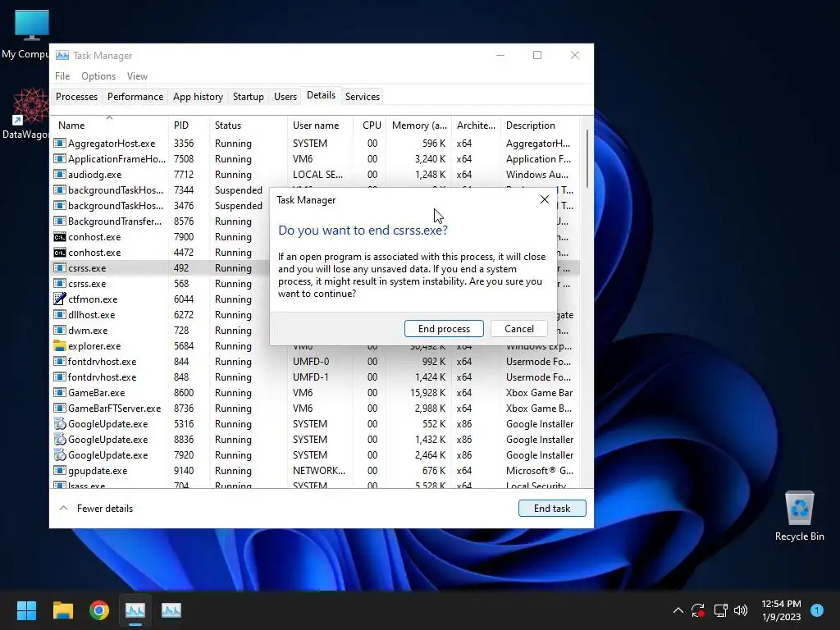Show hidden system tray icons

[678, 610]
